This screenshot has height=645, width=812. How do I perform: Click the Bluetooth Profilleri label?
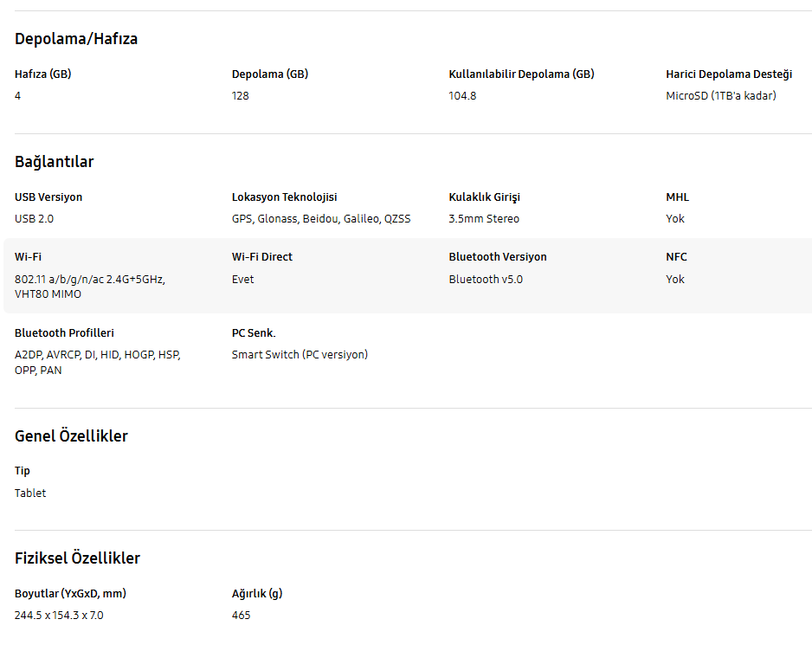pyautogui.click(x=64, y=333)
